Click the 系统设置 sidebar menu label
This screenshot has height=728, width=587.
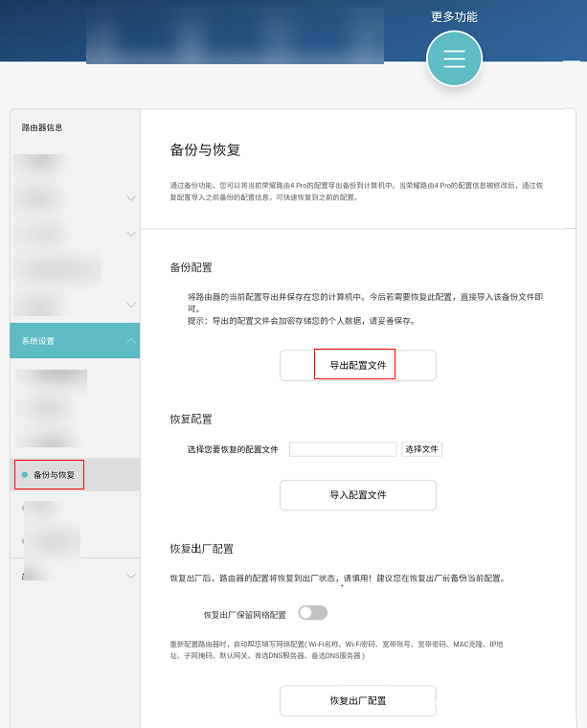[39, 341]
